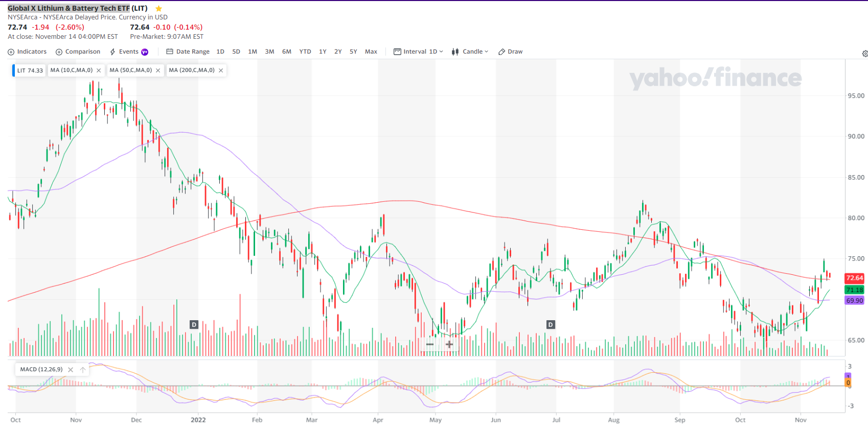This screenshot has height=430, width=868.
Task: Select the YTD range
Action: tap(305, 52)
